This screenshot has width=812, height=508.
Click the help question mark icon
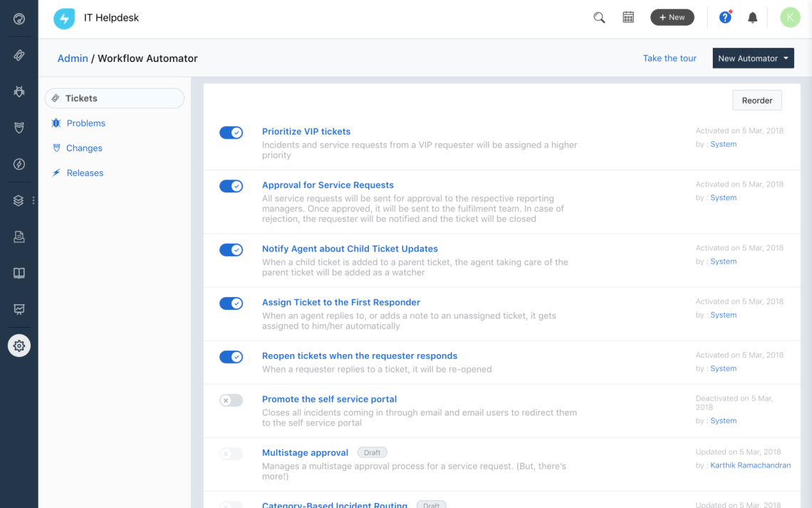point(725,18)
